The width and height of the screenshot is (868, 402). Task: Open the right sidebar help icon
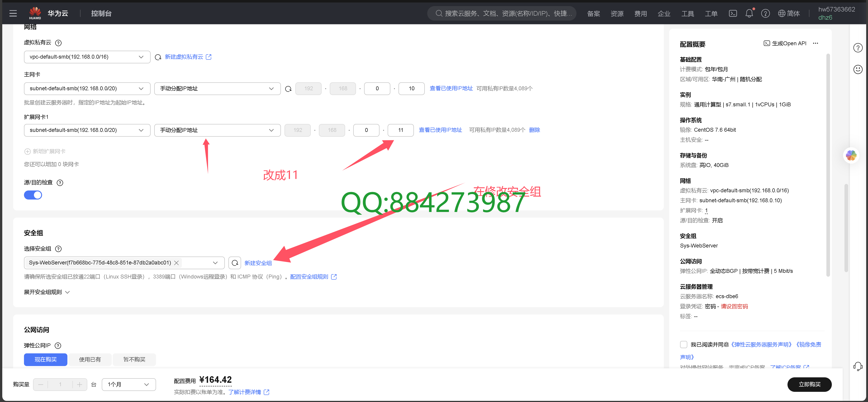[858, 48]
